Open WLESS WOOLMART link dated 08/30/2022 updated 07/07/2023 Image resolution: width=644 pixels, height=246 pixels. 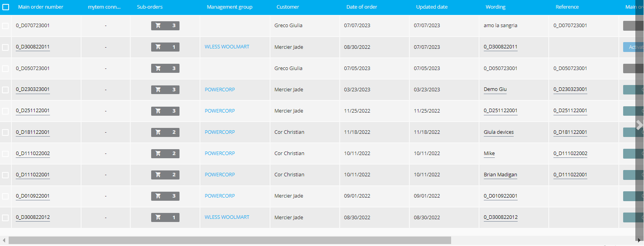tap(227, 47)
